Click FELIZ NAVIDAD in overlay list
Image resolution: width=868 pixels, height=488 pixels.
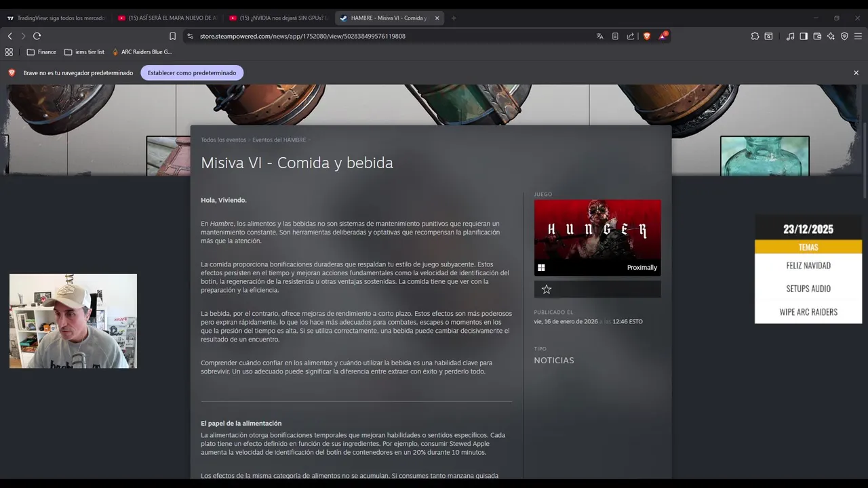point(808,266)
